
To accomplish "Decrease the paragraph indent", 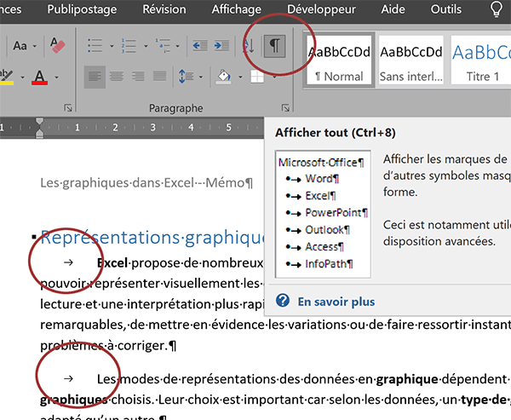I will tap(200, 46).
